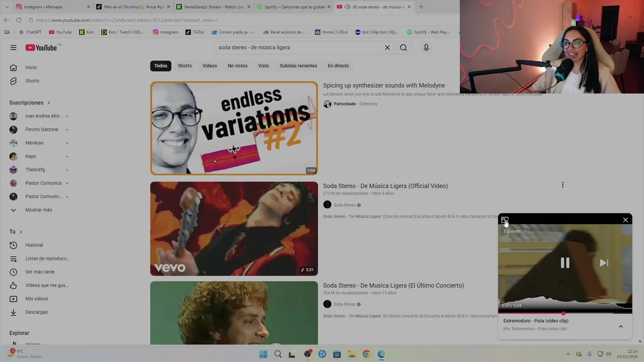Show hidden system tray icons
644x362 pixels.
tap(568, 354)
